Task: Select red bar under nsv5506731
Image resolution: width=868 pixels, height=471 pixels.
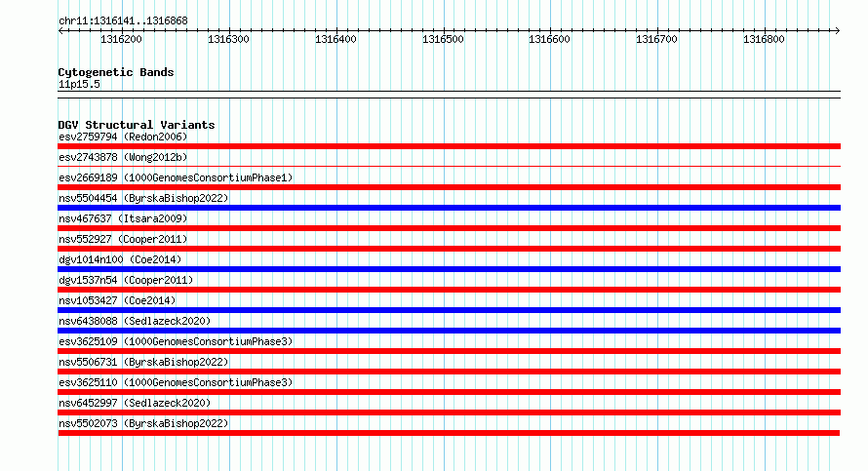Action: click(449, 372)
